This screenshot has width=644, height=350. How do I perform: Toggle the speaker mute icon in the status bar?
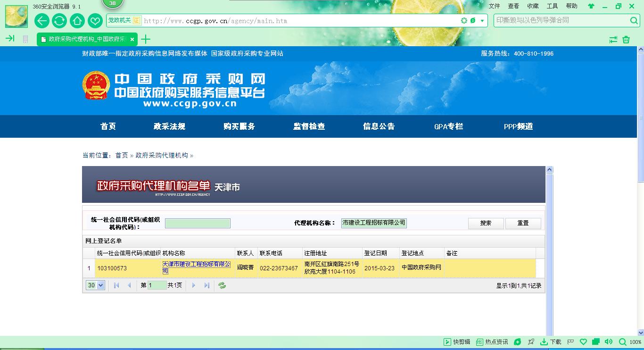[x=609, y=342]
